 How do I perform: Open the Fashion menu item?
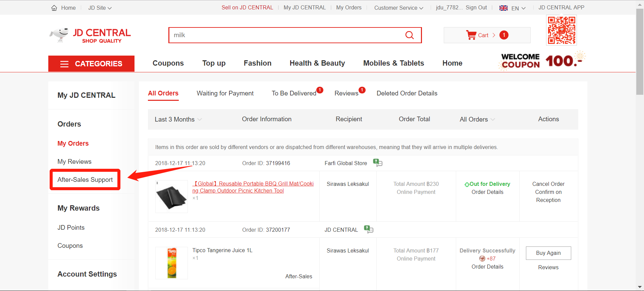258,63
